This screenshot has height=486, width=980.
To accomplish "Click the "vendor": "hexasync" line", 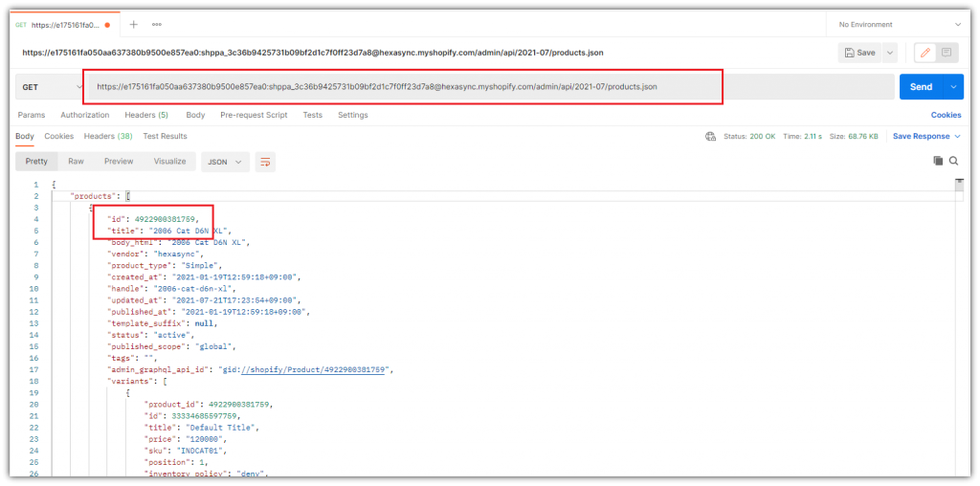I will coord(156,254).
